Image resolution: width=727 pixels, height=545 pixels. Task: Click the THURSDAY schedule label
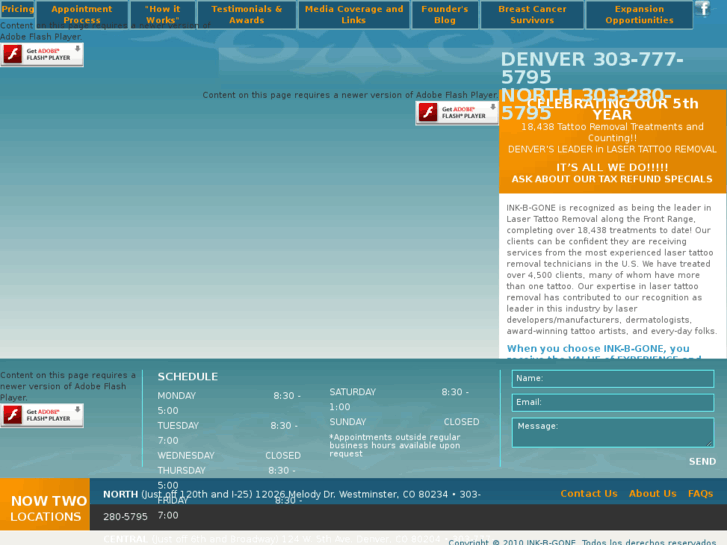point(181,470)
